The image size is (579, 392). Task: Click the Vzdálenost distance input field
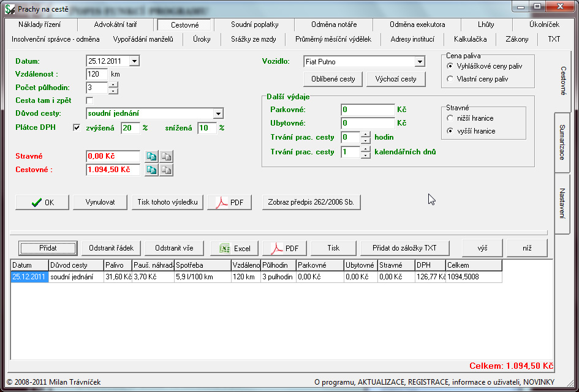97,74
